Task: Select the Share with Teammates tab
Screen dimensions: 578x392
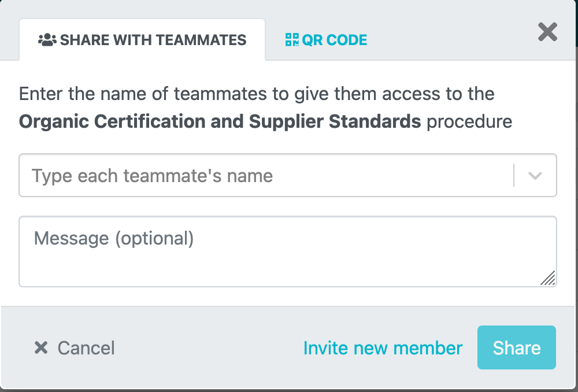Action: point(142,40)
